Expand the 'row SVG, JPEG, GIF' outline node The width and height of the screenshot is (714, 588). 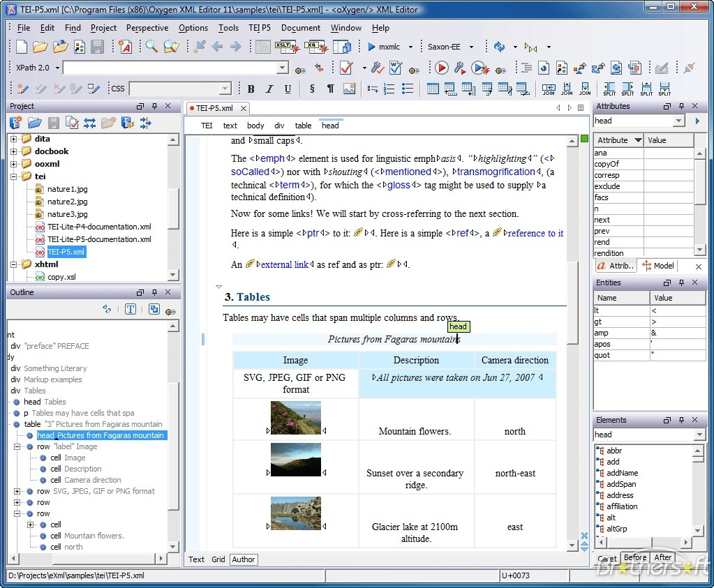17,492
